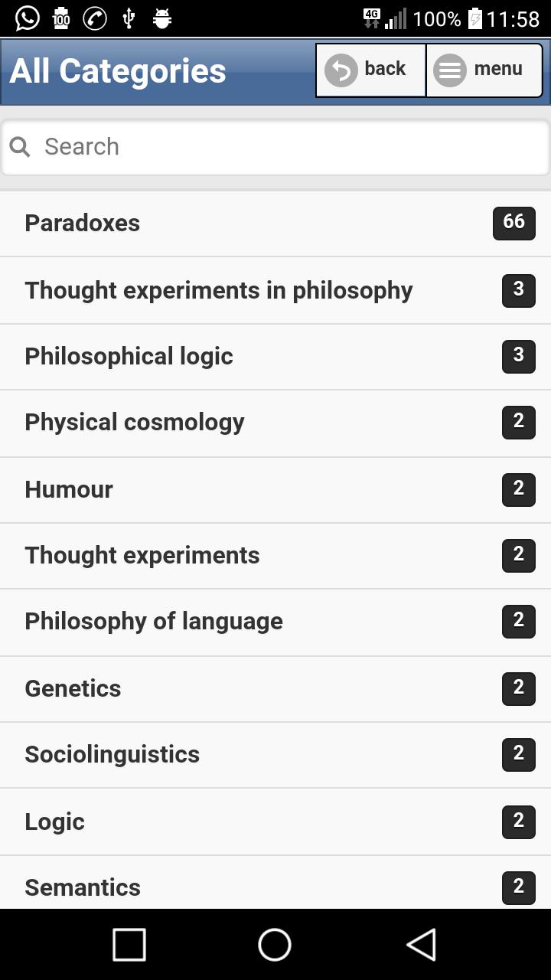The width and height of the screenshot is (551, 980).
Task: Tap the battery status icon
Action: (474, 18)
